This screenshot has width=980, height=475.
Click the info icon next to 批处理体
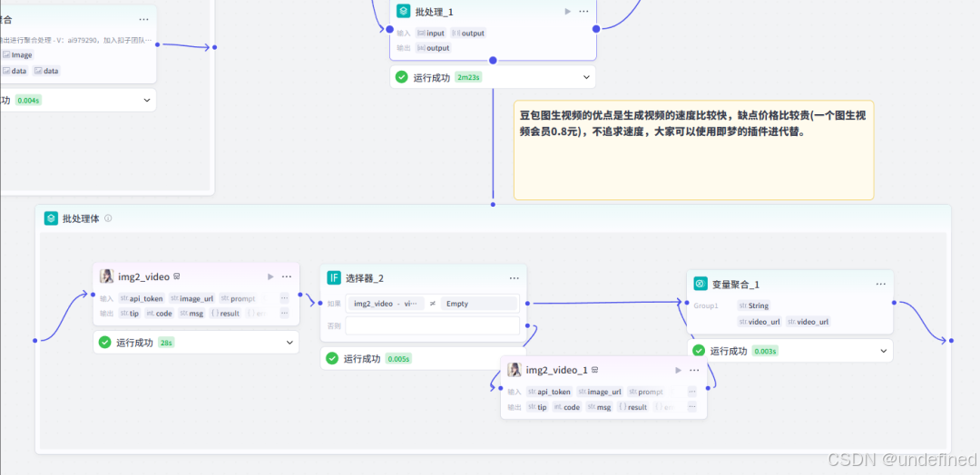[x=108, y=218]
